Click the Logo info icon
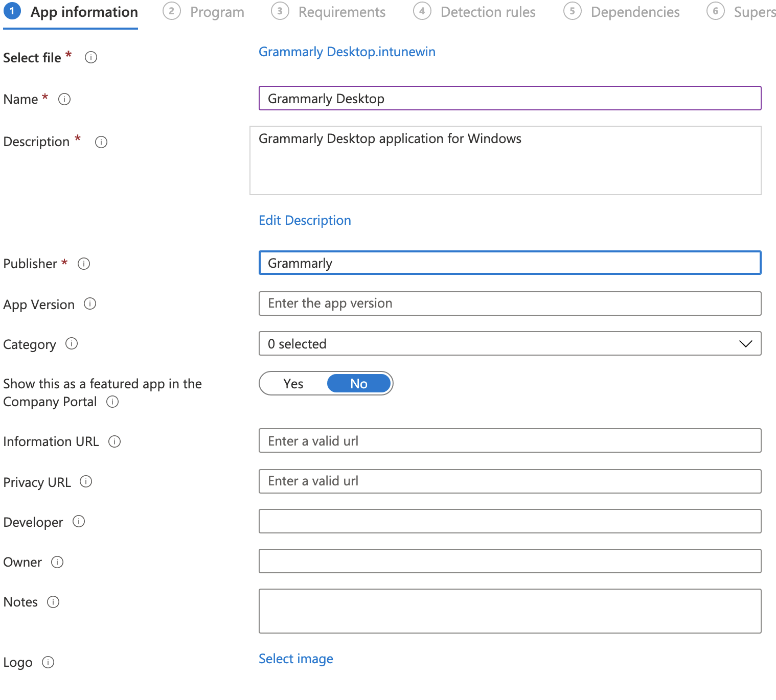Viewport: 776px width, 700px height. [x=48, y=662]
